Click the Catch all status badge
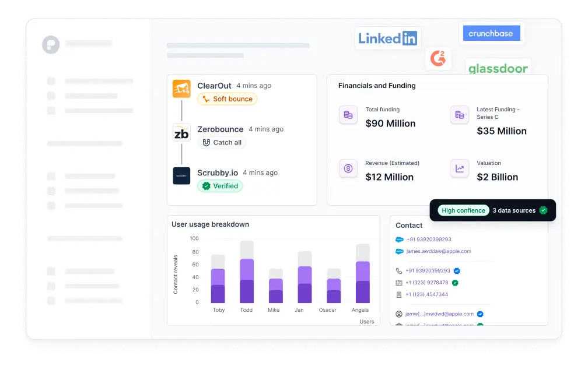The height and width of the screenshot is (373, 588). 222,142
